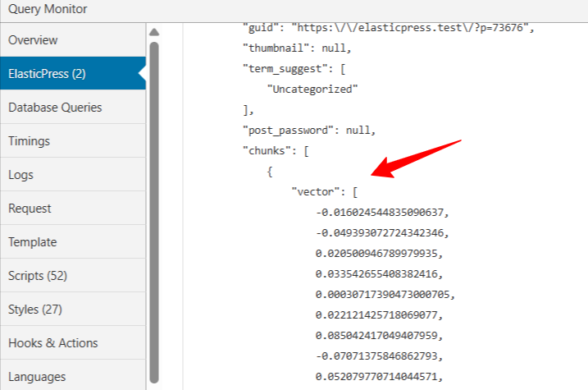Switch to the Languages panel

tap(37, 377)
